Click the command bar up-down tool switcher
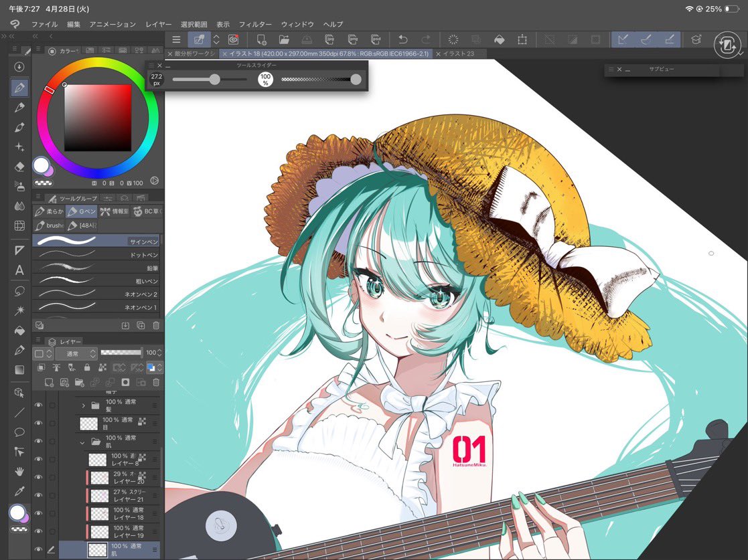The image size is (748, 560). 216,39
